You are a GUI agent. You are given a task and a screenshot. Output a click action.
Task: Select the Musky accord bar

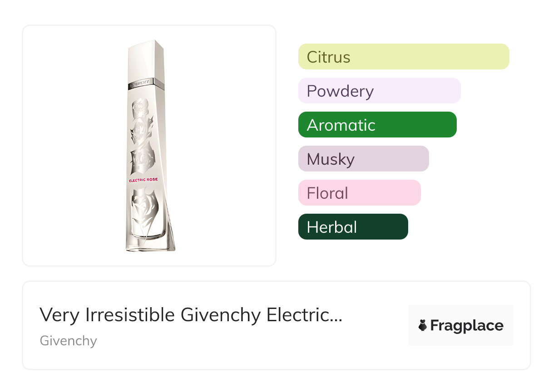coord(363,159)
